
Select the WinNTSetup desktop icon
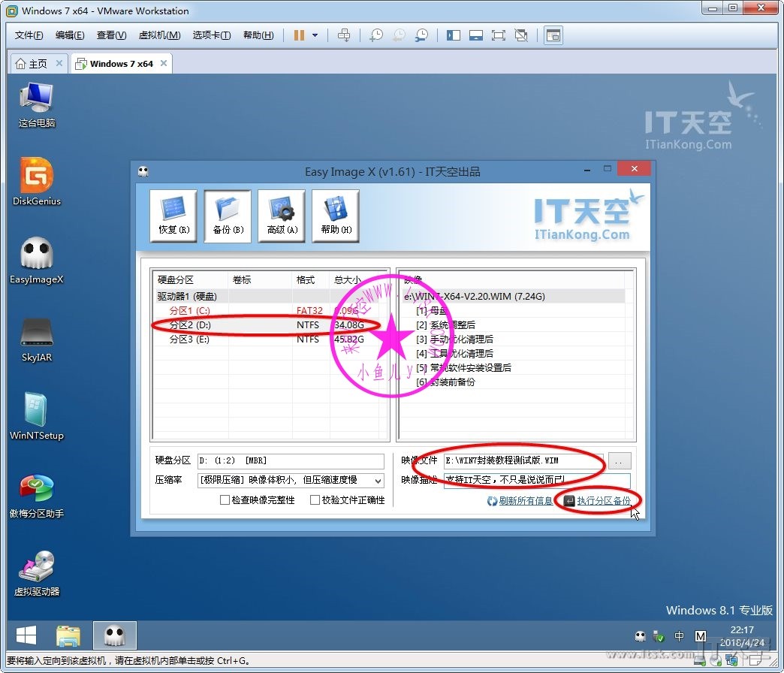[37, 415]
